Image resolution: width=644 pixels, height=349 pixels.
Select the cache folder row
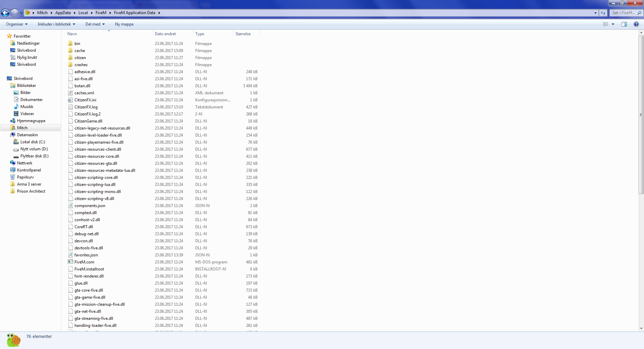163,51
